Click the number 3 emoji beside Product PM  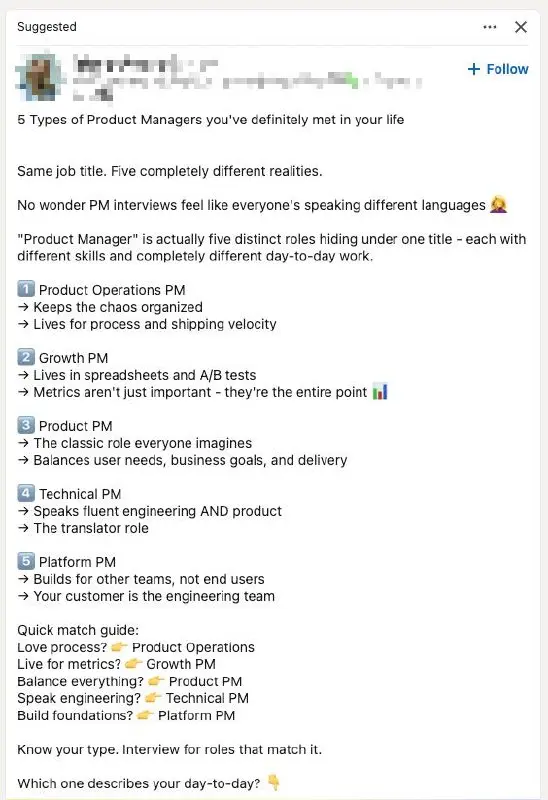tap(26, 425)
